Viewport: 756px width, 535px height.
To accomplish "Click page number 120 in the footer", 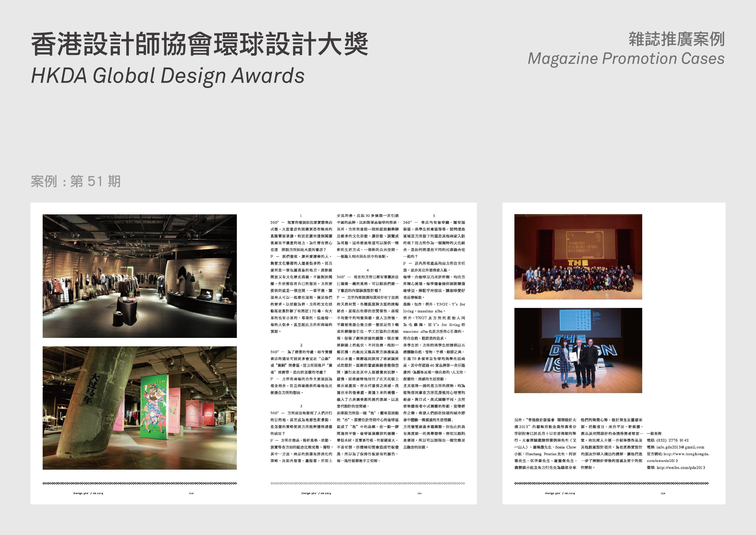I will coord(191,494).
